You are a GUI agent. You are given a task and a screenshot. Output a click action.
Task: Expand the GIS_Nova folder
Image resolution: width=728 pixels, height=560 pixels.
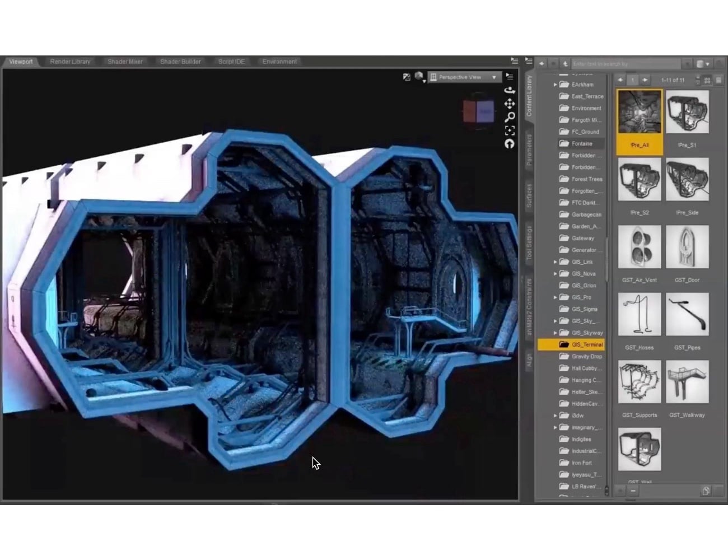(556, 273)
